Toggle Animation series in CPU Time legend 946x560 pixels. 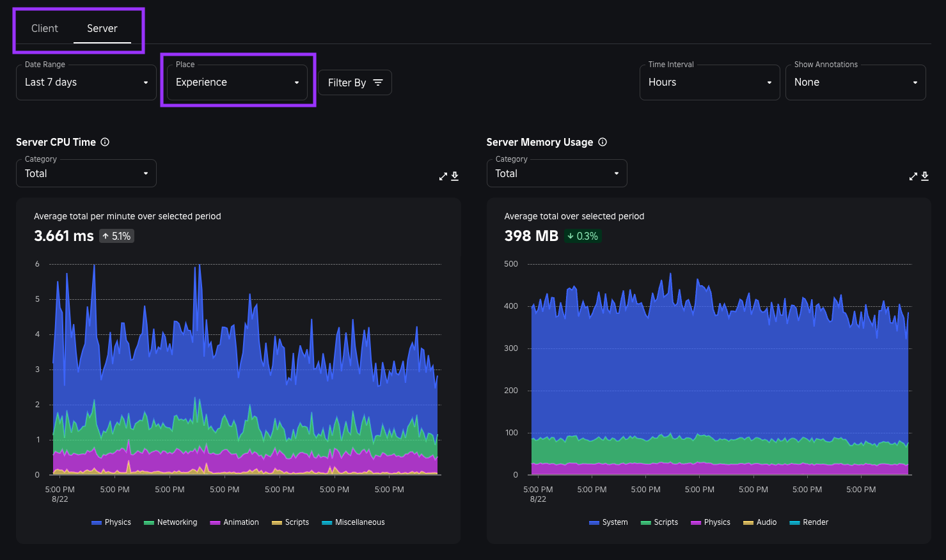tap(235, 522)
